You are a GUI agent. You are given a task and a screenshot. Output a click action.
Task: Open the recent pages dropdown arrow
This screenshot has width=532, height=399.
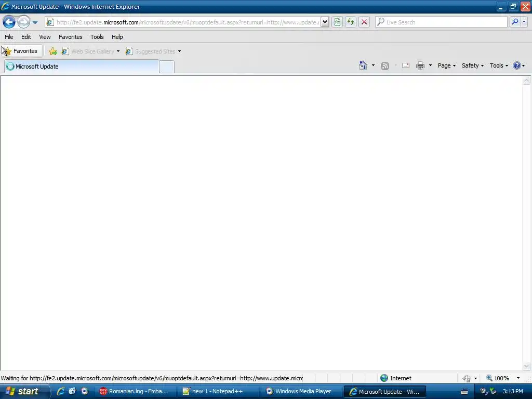[x=35, y=22]
